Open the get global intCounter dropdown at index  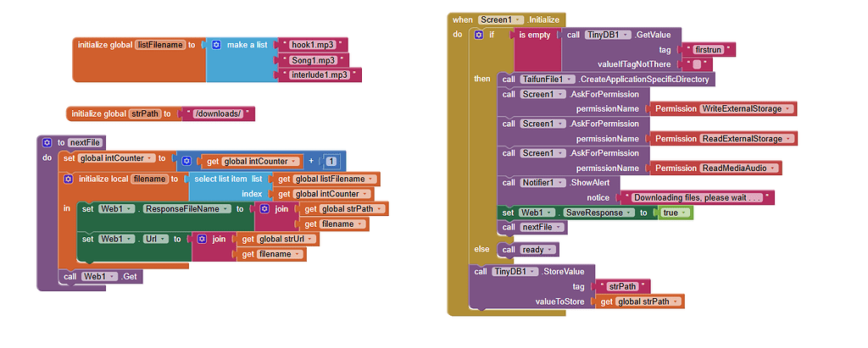[x=365, y=194]
